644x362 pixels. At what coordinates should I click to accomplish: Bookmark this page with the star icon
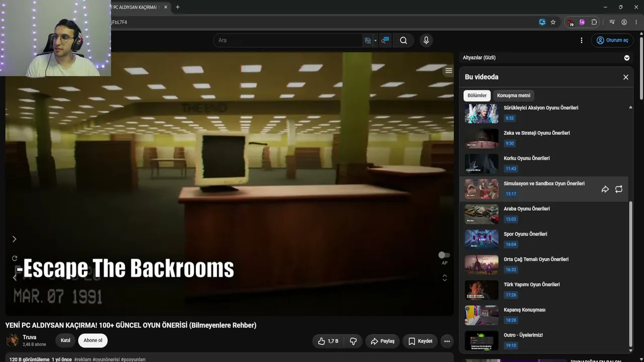[553, 22]
